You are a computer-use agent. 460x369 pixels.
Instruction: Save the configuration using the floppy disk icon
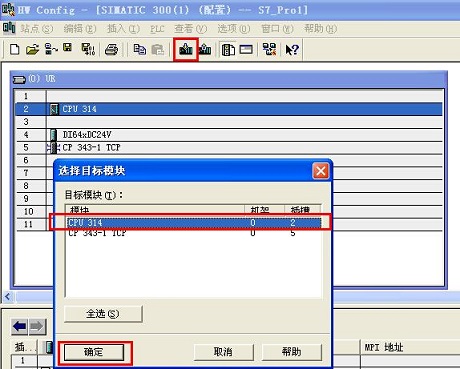[68, 48]
